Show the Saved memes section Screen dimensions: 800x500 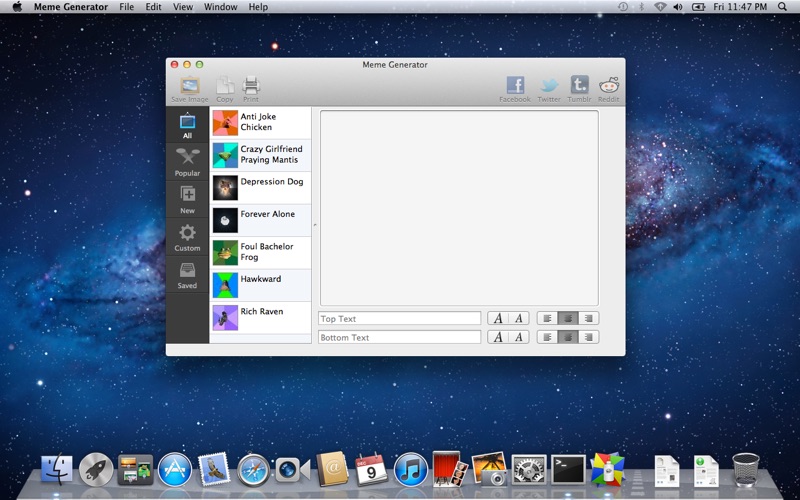(187, 274)
